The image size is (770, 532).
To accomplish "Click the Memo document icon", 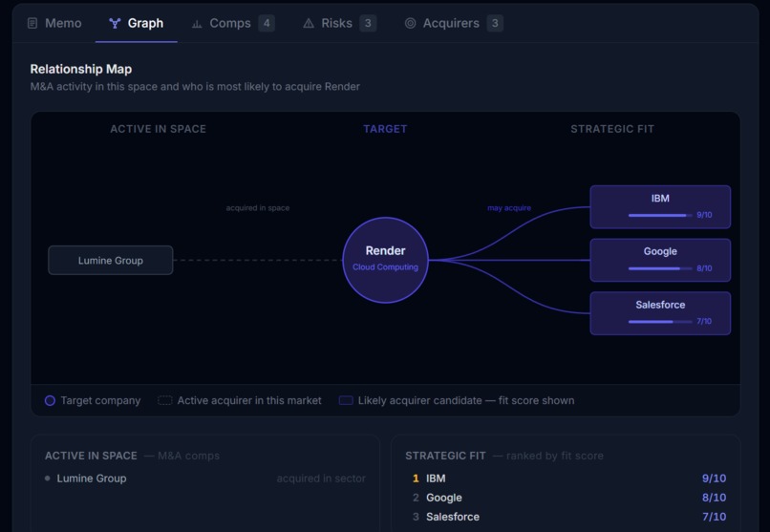I will coord(32,23).
